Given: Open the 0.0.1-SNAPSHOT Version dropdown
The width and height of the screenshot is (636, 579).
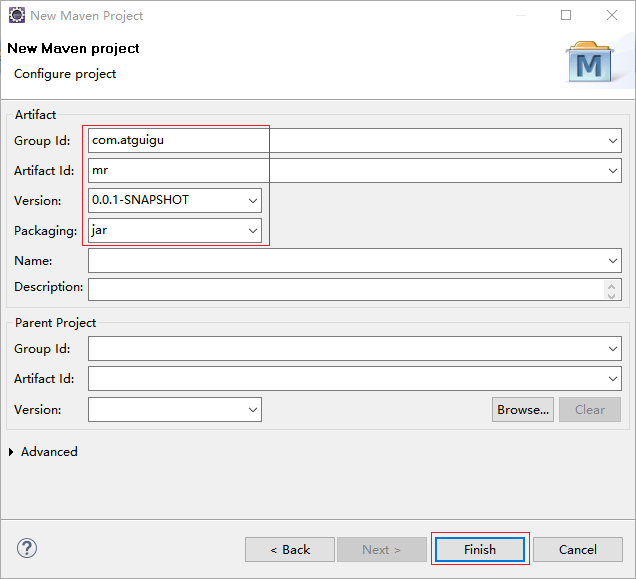Looking at the screenshot, I should 253,200.
